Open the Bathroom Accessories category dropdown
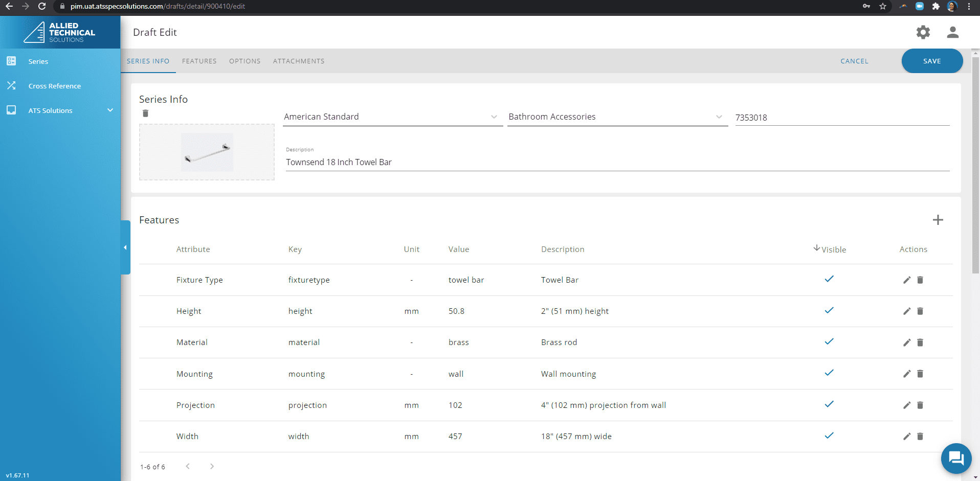980x481 pixels. pyautogui.click(x=617, y=117)
